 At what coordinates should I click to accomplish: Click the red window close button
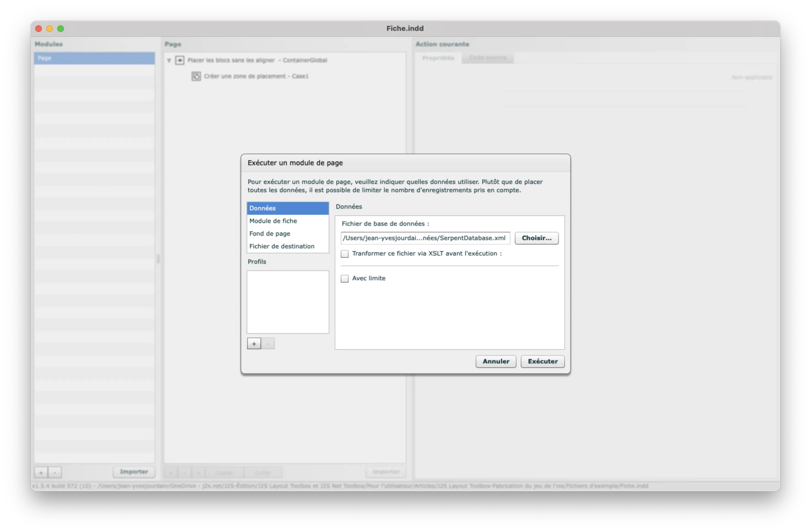point(39,29)
